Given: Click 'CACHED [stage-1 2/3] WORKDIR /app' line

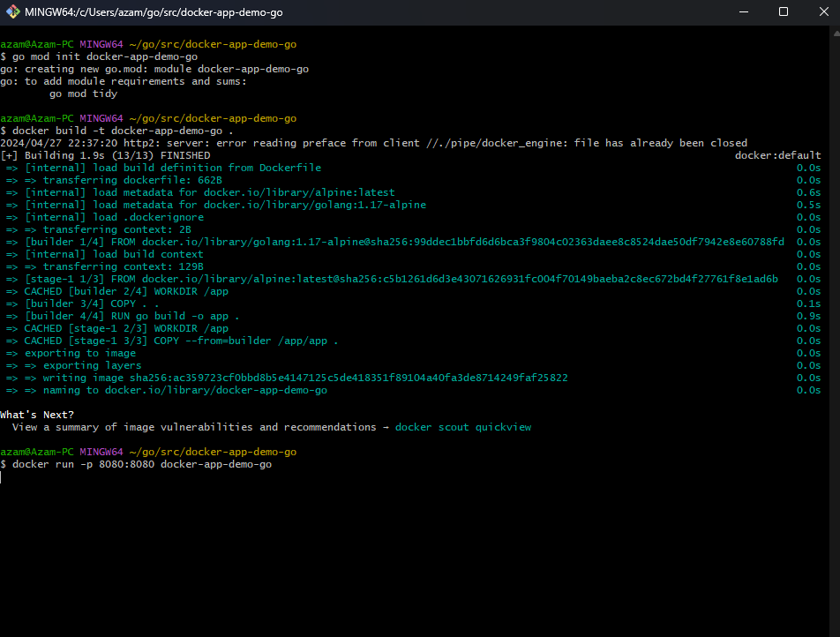Looking at the screenshot, I should click(x=117, y=328).
